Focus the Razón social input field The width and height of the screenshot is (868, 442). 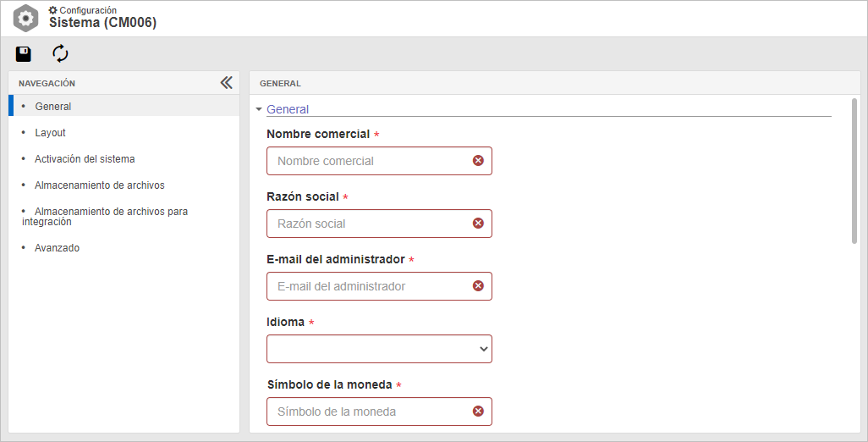(379, 224)
